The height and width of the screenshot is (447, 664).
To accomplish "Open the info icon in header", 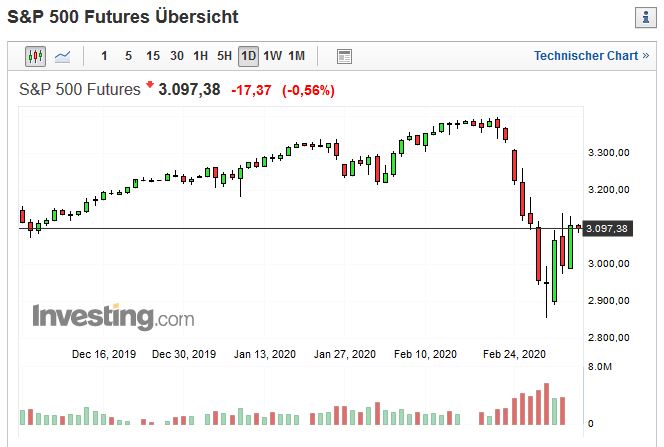I will 643,18.
